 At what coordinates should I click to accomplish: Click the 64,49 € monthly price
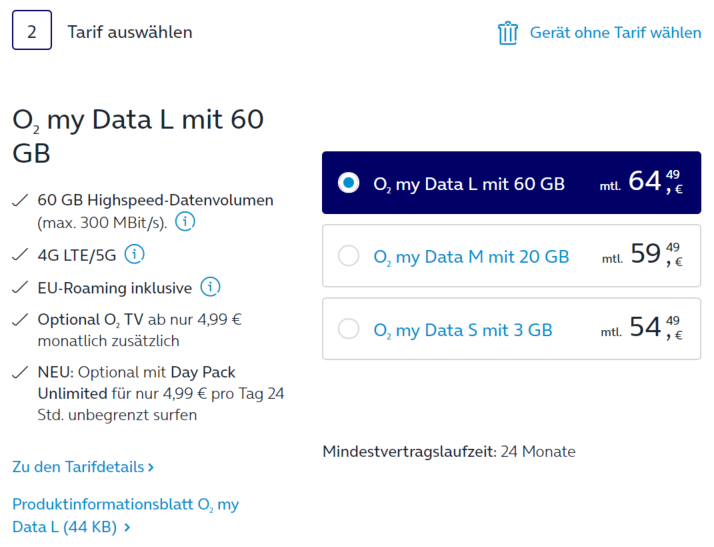pos(642,181)
